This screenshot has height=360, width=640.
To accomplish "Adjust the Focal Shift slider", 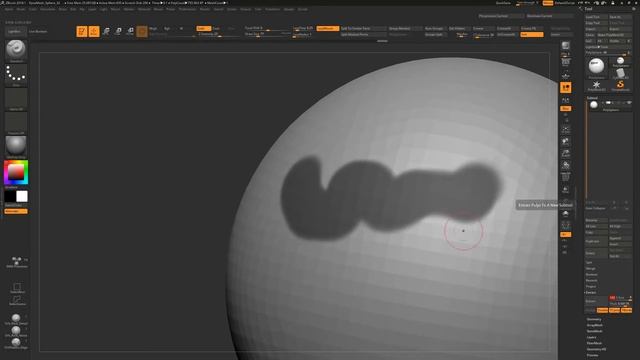I will 266,29.
